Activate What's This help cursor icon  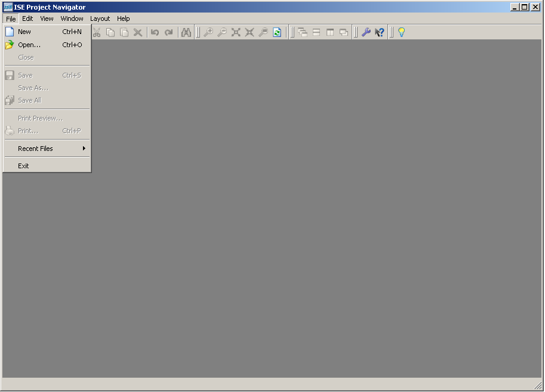[380, 32]
